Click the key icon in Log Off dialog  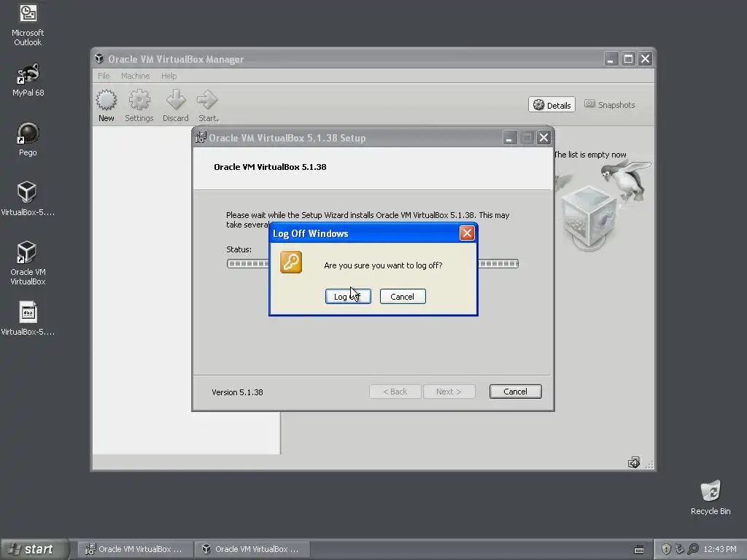291,262
